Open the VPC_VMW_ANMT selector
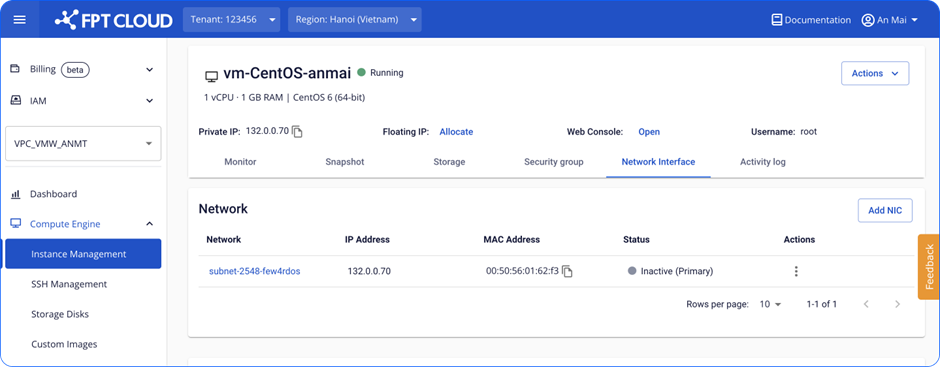The width and height of the screenshot is (940, 367). point(83,143)
